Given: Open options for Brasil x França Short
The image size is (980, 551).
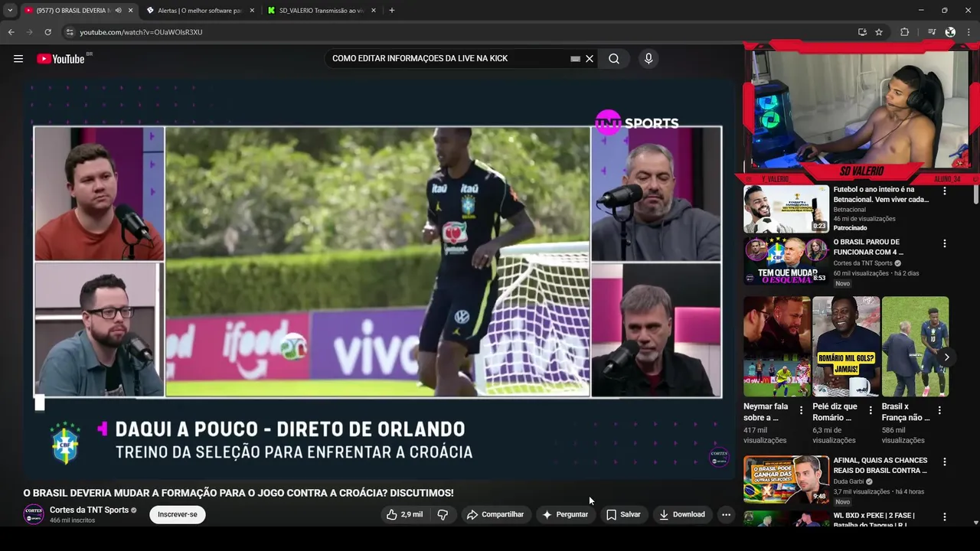Looking at the screenshot, I should [939, 410].
